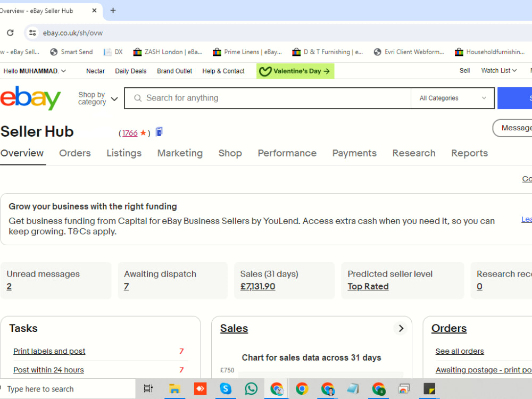Switch to Reports tab
The image size is (532, 399).
(x=469, y=153)
